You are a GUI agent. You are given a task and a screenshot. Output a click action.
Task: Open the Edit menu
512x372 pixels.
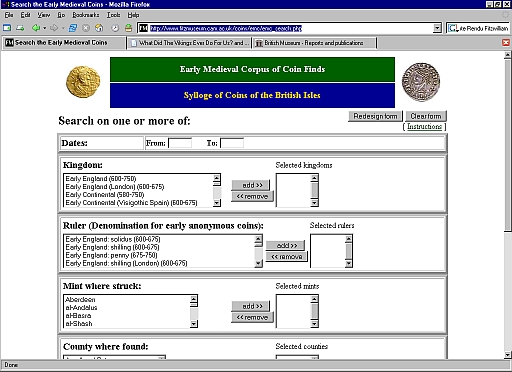tap(25, 15)
